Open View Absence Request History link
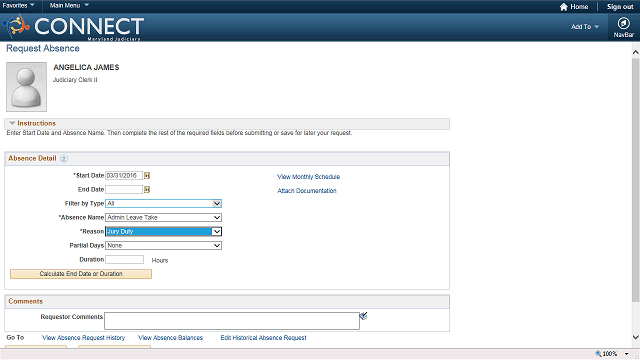The height and width of the screenshot is (360, 640). tap(84, 338)
